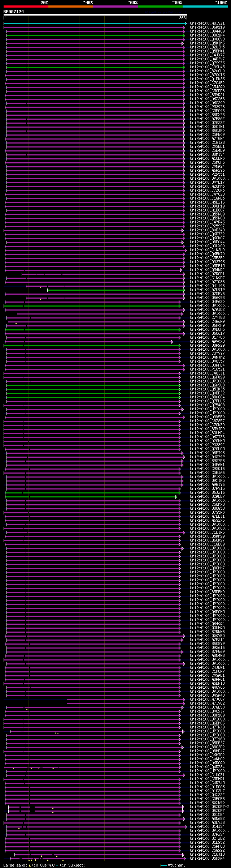Open hit UniRef100_B2ACL0
The height and width of the screenshot is (868, 231).
click(207, 71)
